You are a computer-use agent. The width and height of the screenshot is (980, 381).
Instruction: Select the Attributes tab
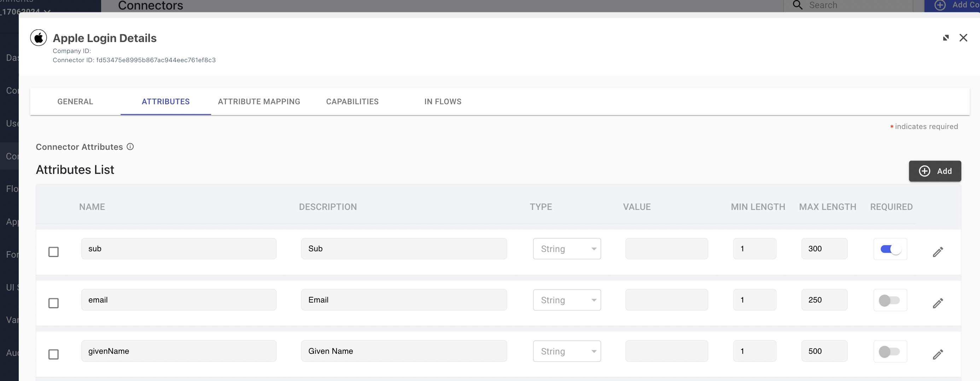(165, 101)
